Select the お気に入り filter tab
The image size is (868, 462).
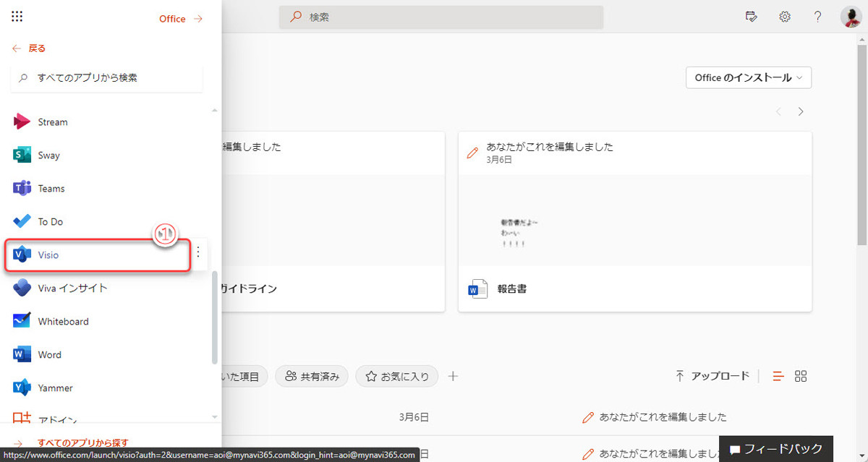(x=396, y=376)
